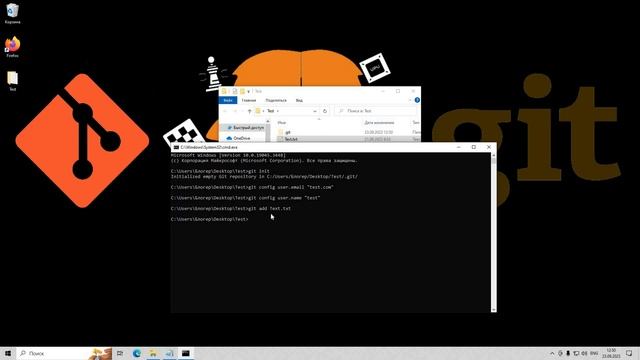Screen dimensions: 640x360
Task: Open the File tab in Explorer
Action: point(228,100)
